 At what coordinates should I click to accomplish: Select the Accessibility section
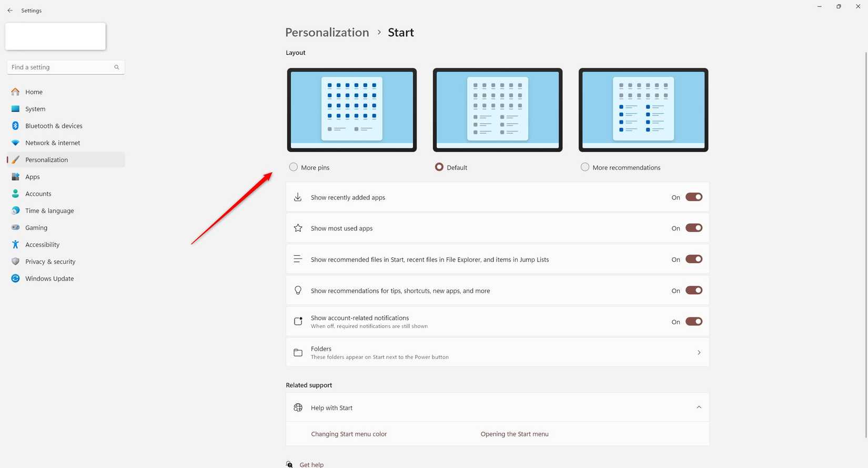(x=42, y=244)
